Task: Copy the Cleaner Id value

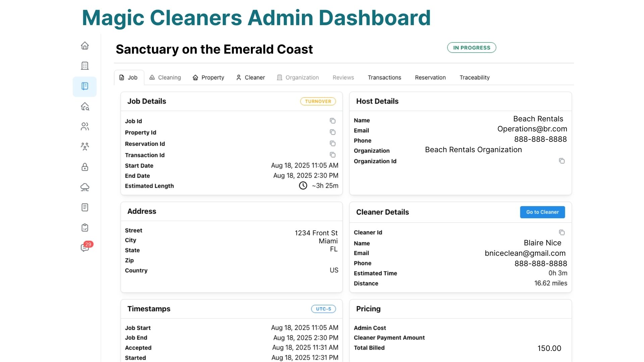Action: coord(561,232)
